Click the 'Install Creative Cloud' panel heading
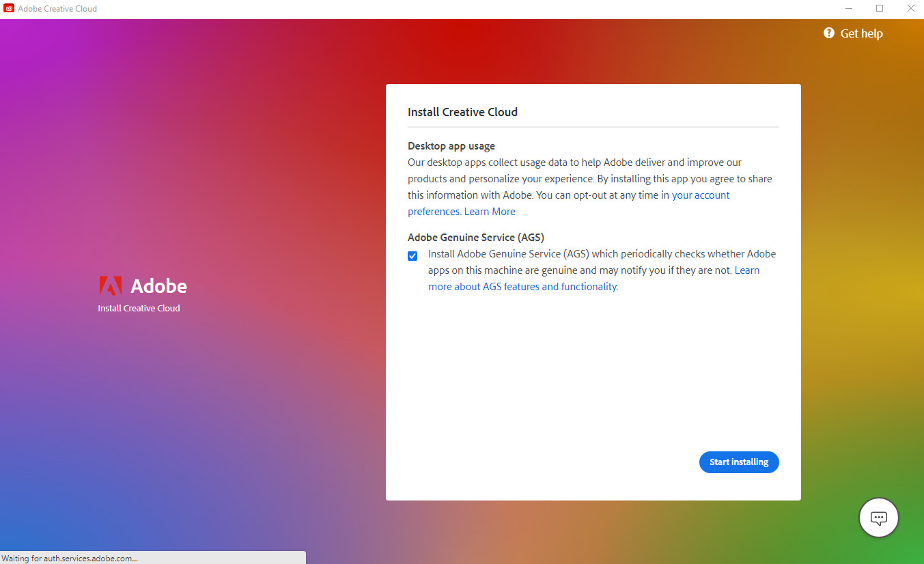Image resolution: width=924 pixels, height=564 pixels. (462, 112)
